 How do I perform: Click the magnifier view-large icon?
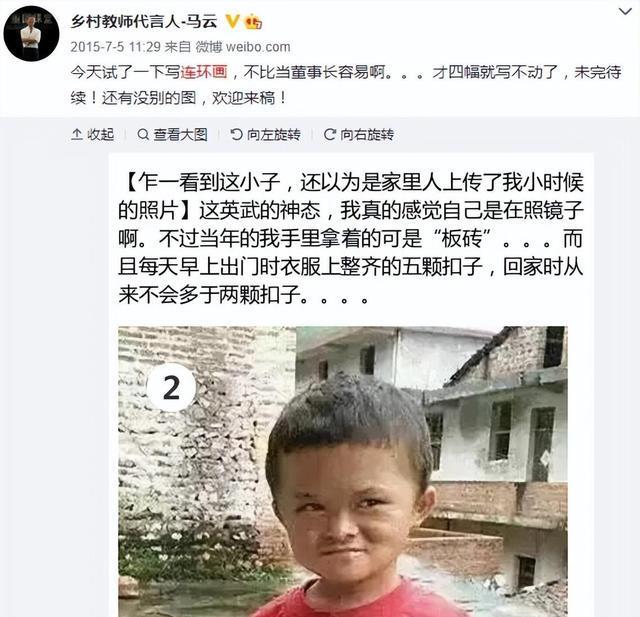coord(143,134)
